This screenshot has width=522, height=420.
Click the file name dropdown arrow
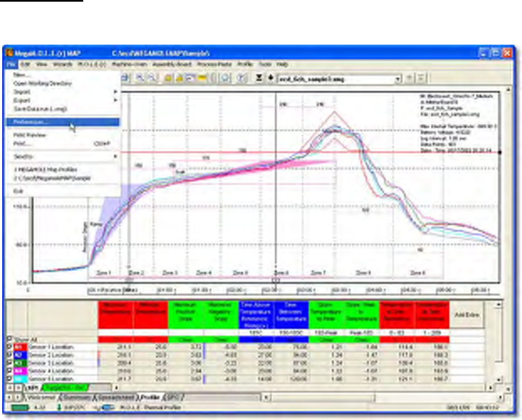[x=398, y=79]
